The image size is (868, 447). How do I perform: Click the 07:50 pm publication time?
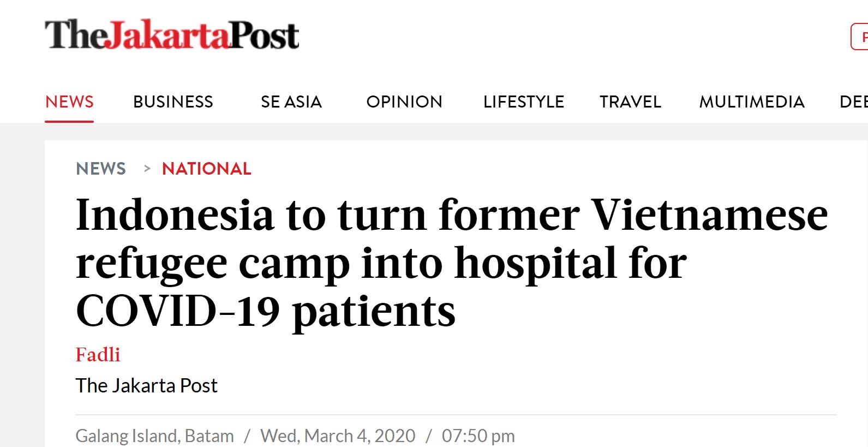click(x=478, y=436)
